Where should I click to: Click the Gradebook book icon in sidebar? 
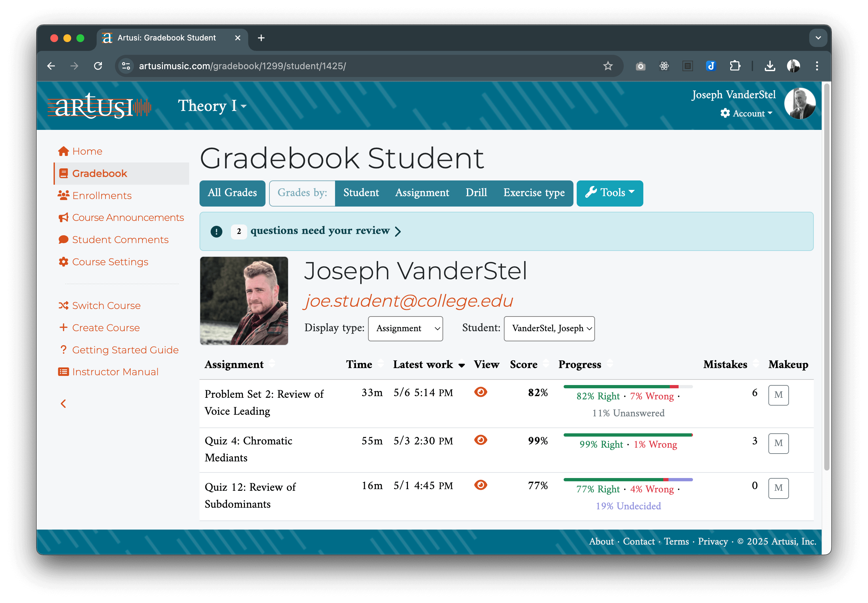[63, 173]
